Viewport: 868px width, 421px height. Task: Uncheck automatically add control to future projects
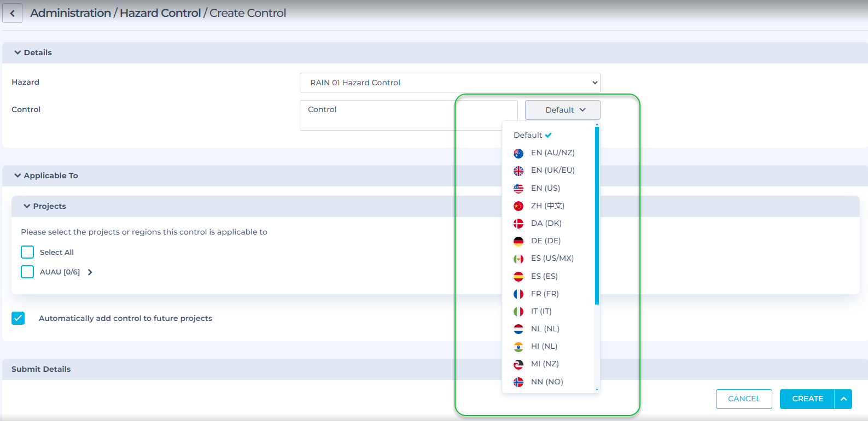click(18, 318)
